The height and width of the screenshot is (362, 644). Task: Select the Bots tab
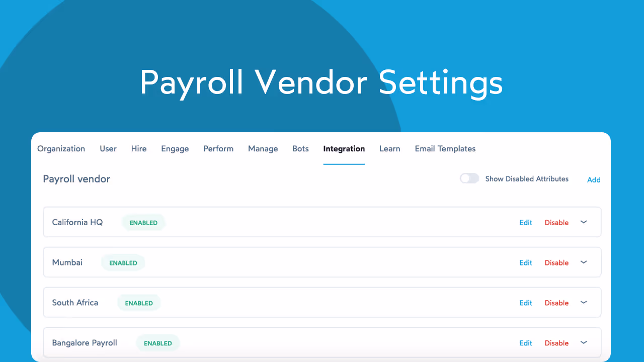coord(300,149)
